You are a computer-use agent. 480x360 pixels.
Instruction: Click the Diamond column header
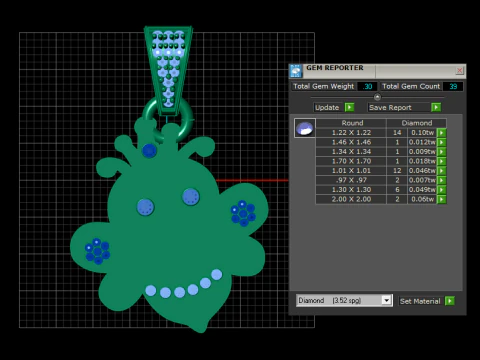(x=417, y=123)
